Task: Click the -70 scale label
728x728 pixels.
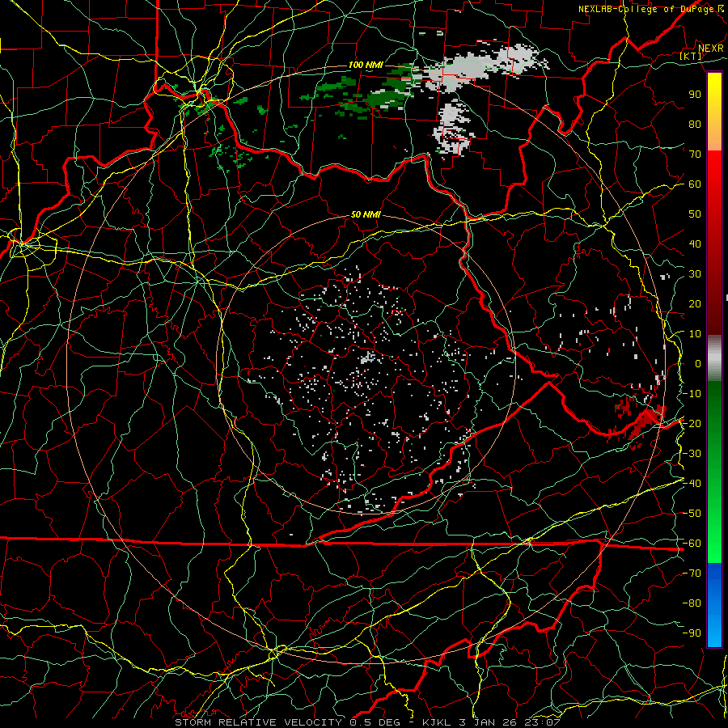Action: [692, 574]
